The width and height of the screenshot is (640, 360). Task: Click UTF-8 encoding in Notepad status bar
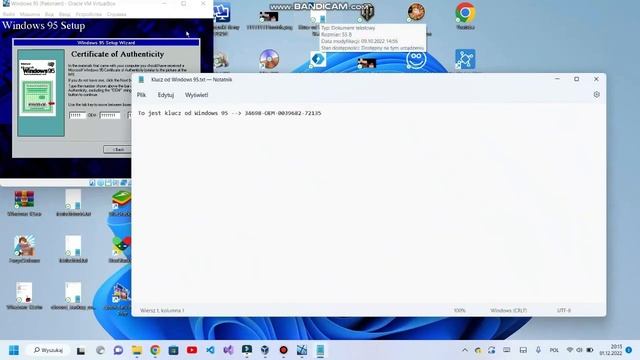coord(564,310)
